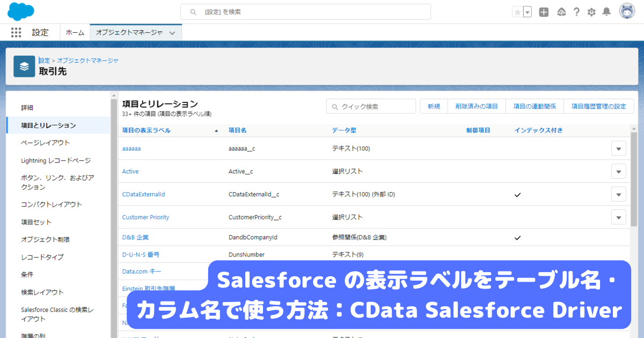
Task: Expand the favorites list dropdown arrow
Action: click(x=528, y=12)
